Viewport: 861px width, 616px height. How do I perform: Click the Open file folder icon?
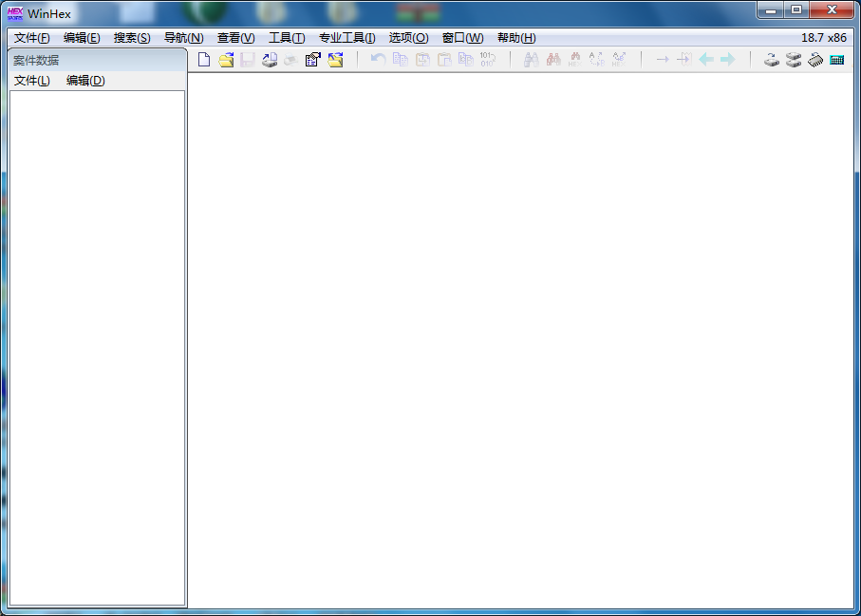(x=226, y=60)
